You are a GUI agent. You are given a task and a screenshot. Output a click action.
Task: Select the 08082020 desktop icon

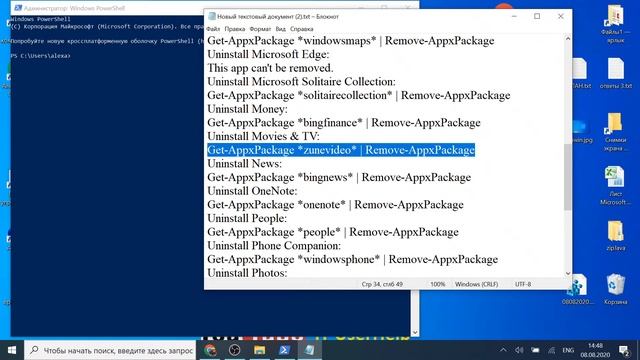coord(577,289)
